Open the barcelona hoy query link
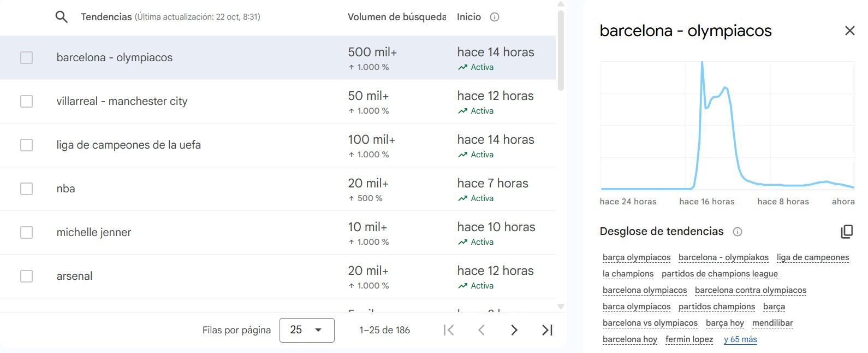This screenshot has height=353, width=868. click(x=630, y=339)
